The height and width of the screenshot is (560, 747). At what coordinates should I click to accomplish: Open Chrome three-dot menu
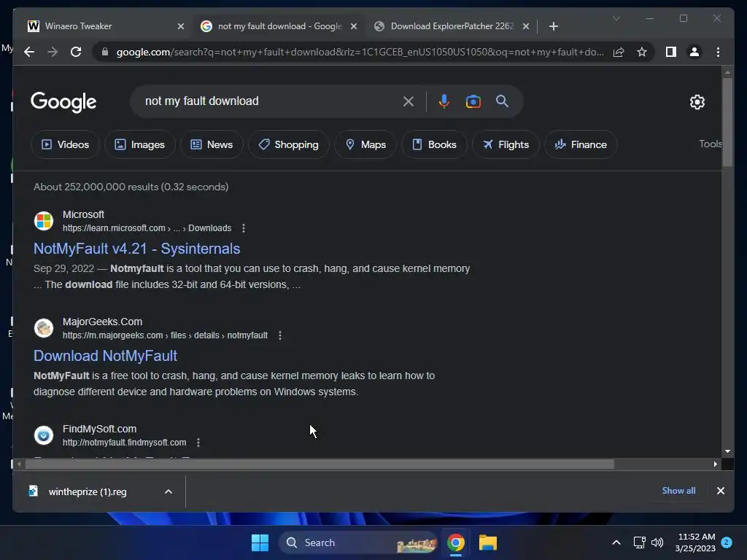tap(718, 52)
